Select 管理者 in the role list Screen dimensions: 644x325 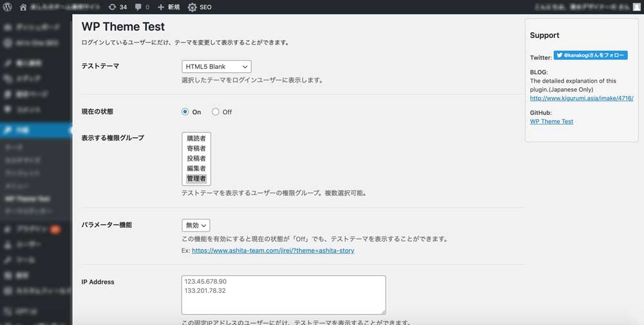[196, 179]
